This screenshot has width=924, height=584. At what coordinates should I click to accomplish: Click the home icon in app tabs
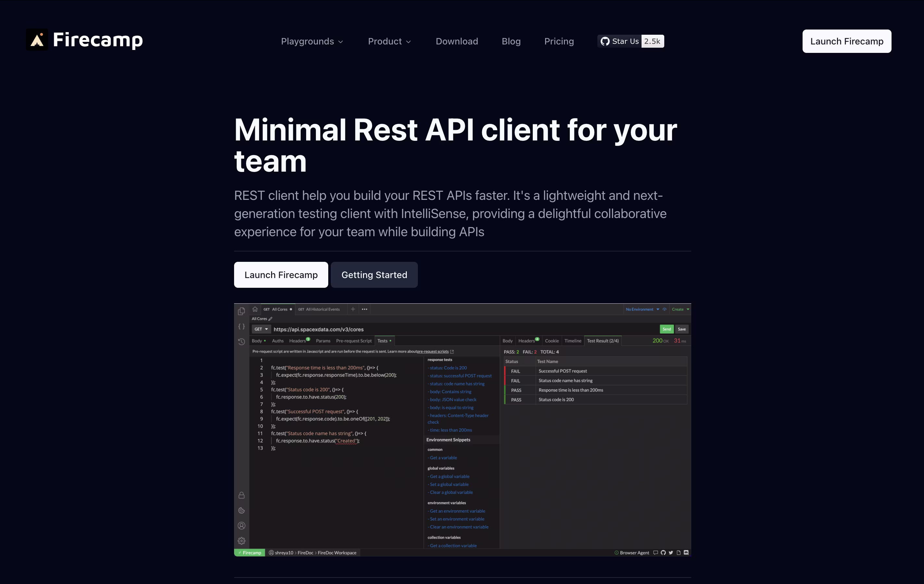coord(255,309)
